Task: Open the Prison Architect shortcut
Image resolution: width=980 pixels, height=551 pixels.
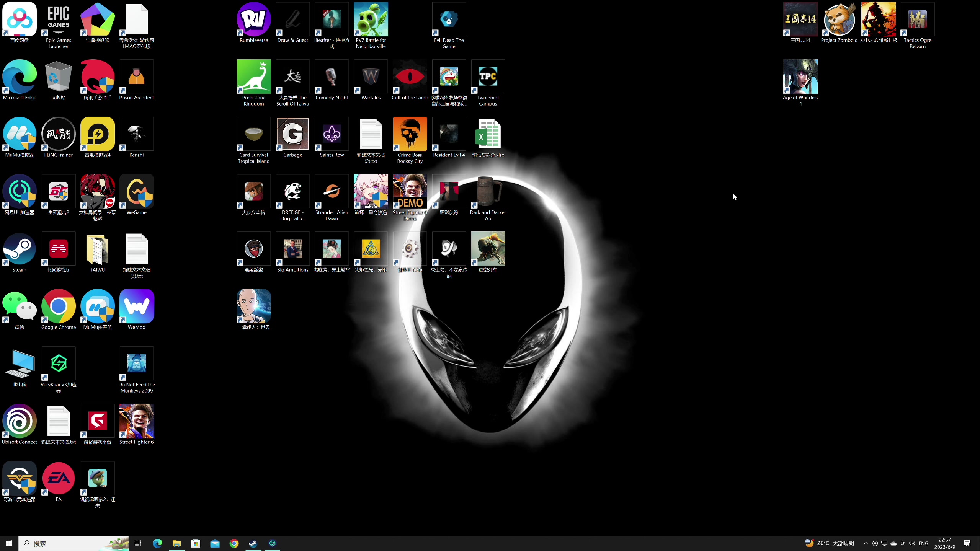Action: tap(137, 80)
